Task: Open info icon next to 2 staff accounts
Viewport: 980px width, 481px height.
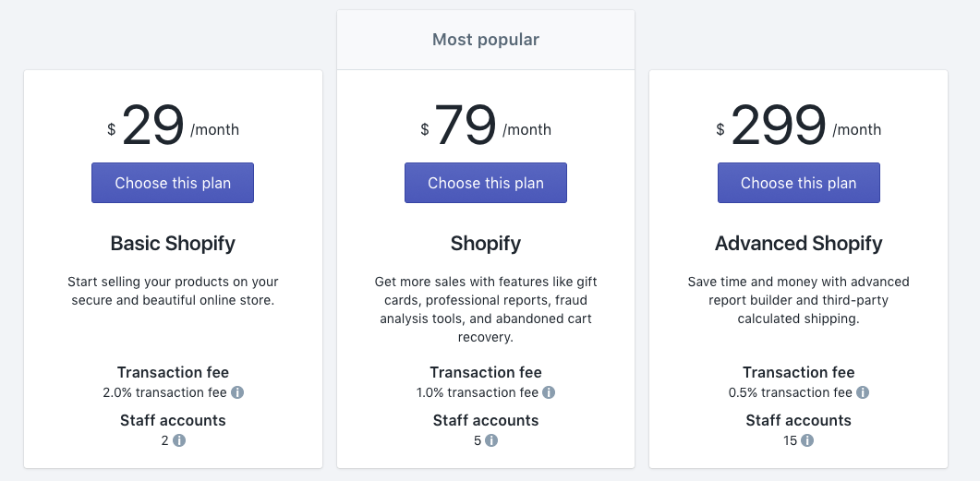Action: click(x=179, y=440)
